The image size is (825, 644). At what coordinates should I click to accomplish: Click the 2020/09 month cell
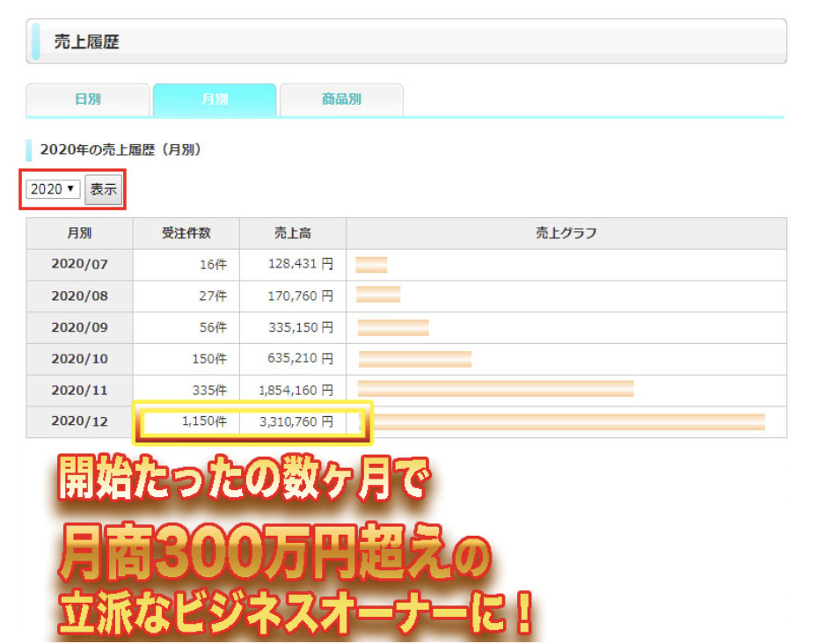click(79, 327)
